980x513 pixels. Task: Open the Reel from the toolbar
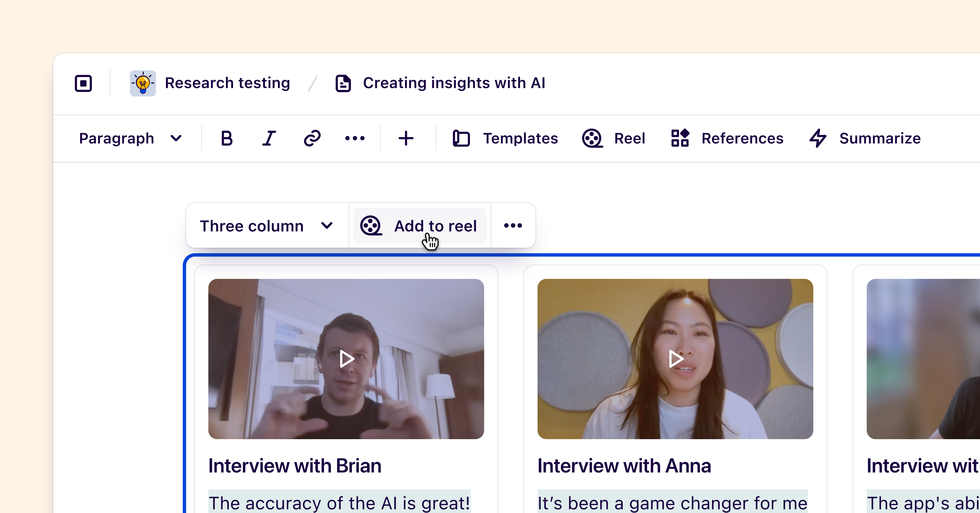(614, 138)
